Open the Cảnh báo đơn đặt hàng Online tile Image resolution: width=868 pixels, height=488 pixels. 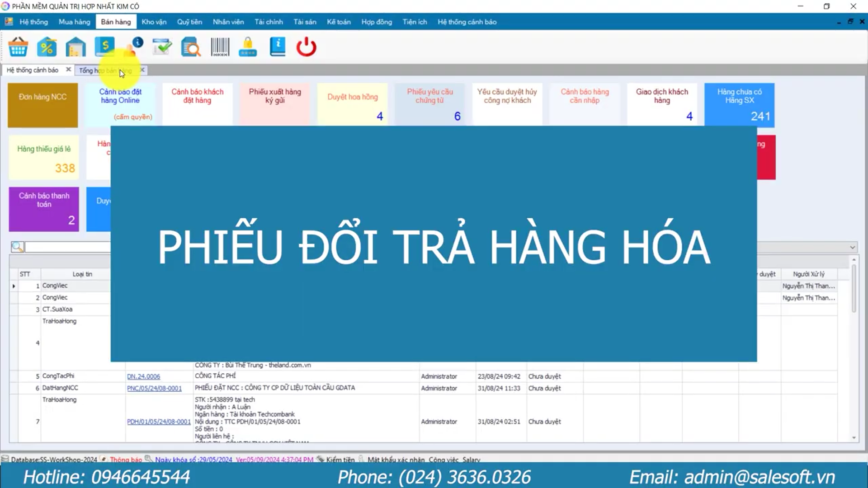click(x=120, y=104)
